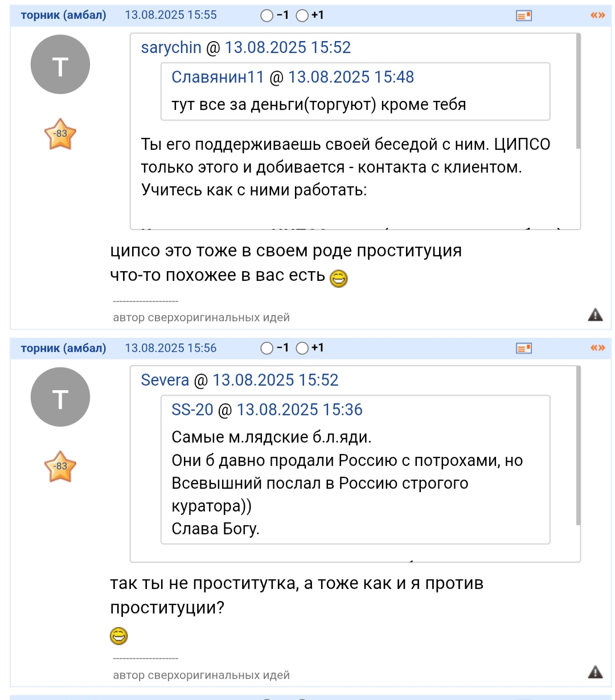The height and width of the screenshot is (700, 615).
Task: Select the +1 rating radio in the first post
Action: 302,16
